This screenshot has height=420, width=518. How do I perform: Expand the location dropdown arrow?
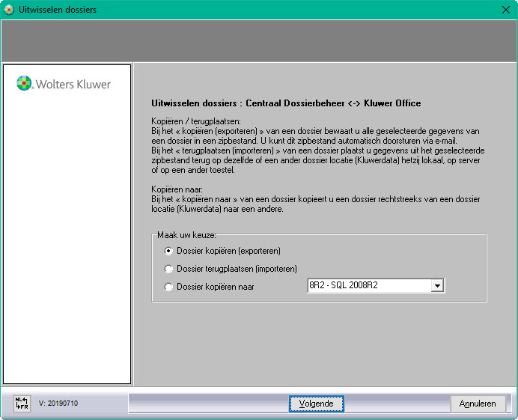coord(438,286)
